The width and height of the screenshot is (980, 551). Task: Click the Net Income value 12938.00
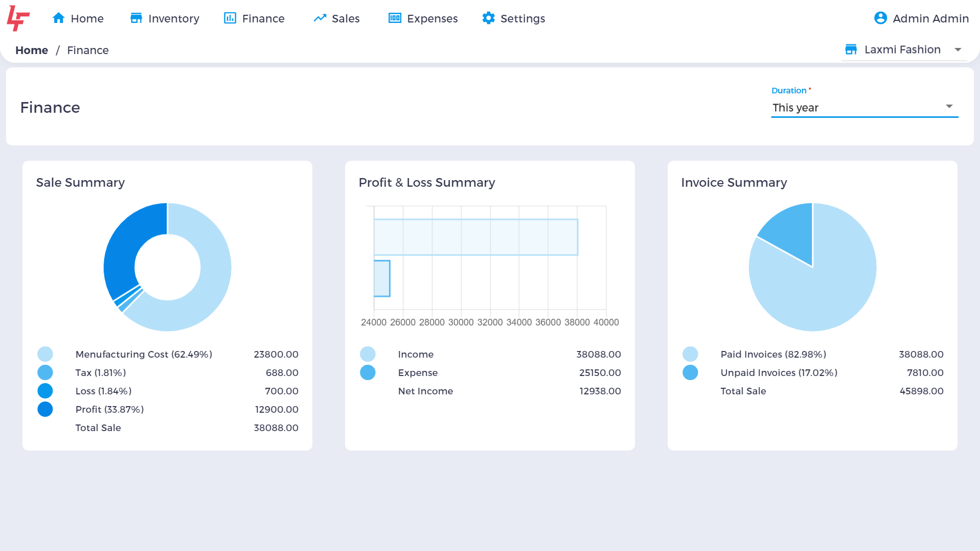600,391
